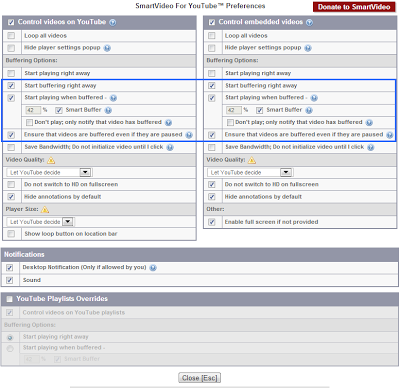This screenshot has height=388, width=400.
Task: Click help icon for Hide player settings popup, YouTube column
Action: tap(107, 48)
